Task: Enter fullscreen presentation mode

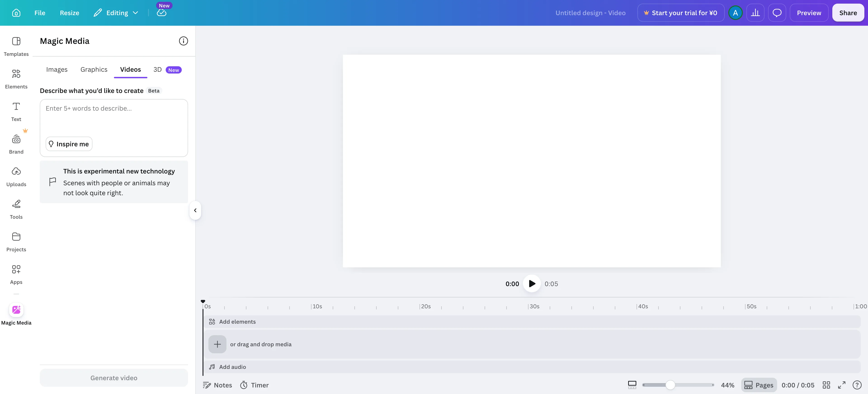Action: pyautogui.click(x=842, y=385)
